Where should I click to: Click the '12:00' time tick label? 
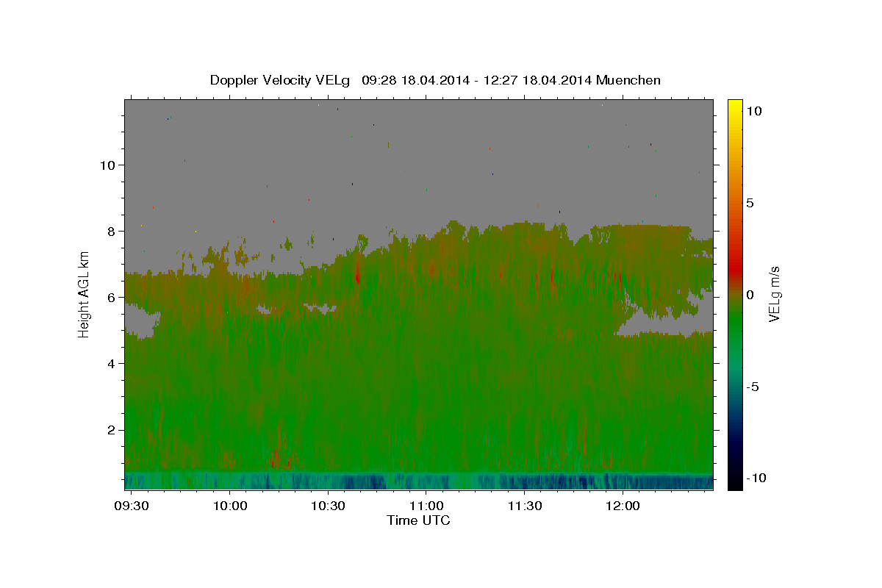(623, 506)
